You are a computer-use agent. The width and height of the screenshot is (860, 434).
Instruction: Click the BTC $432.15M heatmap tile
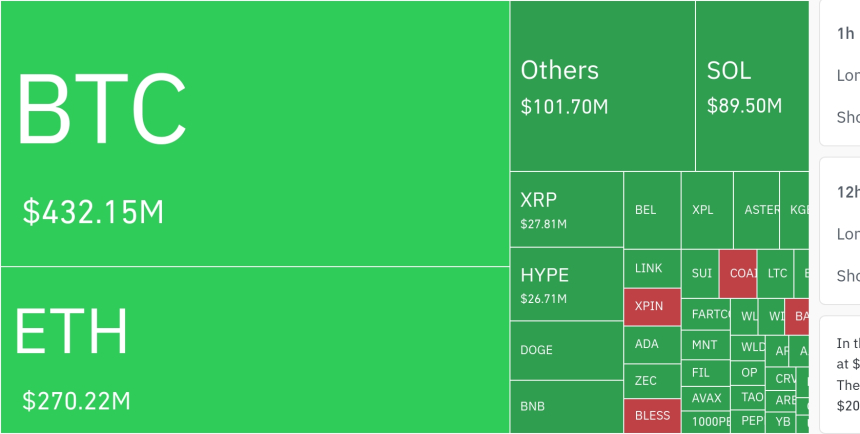point(255,134)
